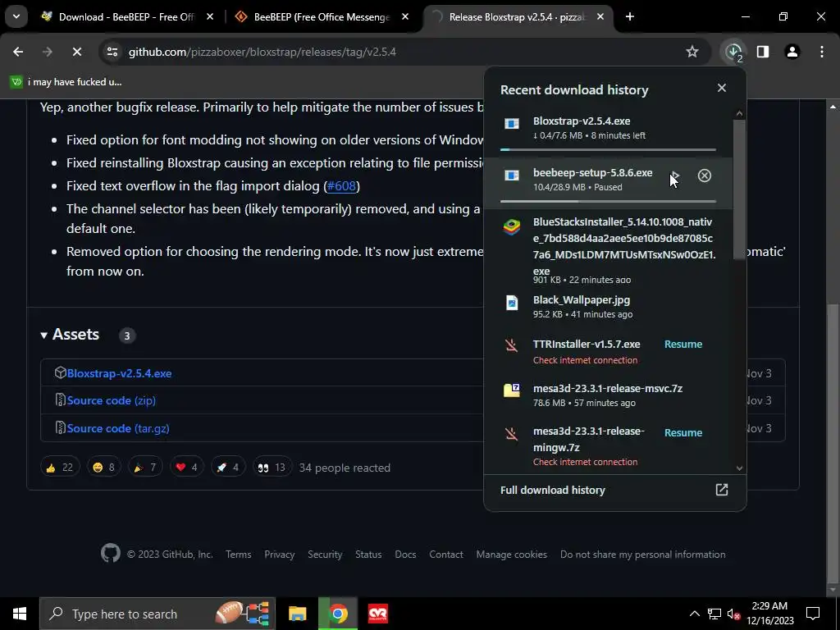Open a new browser tab
The height and width of the screenshot is (630, 840).
coord(630,17)
